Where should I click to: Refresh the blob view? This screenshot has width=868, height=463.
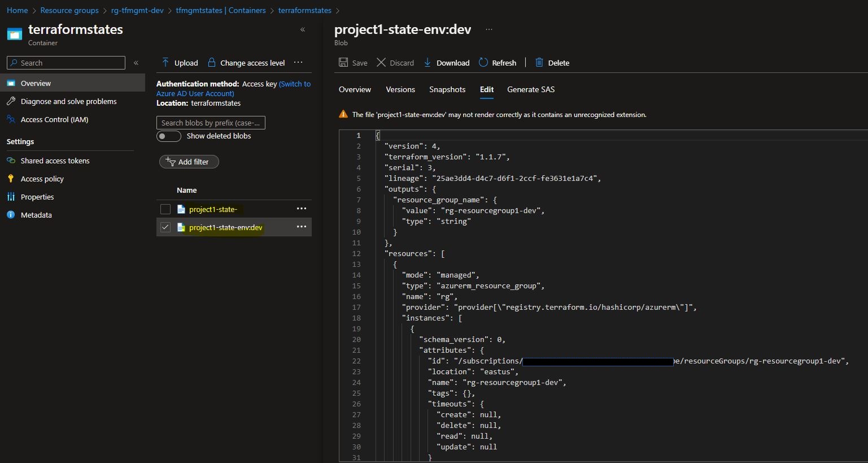click(x=498, y=63)
